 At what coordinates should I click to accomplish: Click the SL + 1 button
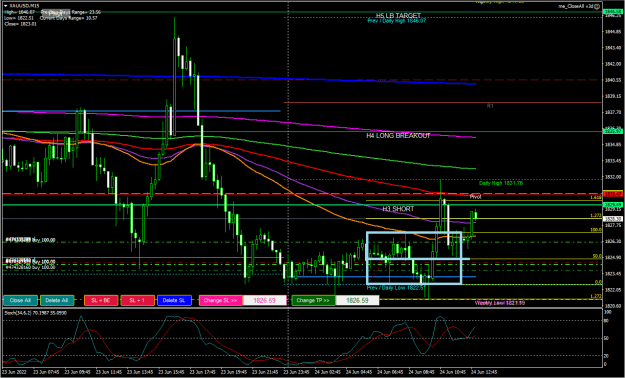pyautogui.click(x=138, y=300)
